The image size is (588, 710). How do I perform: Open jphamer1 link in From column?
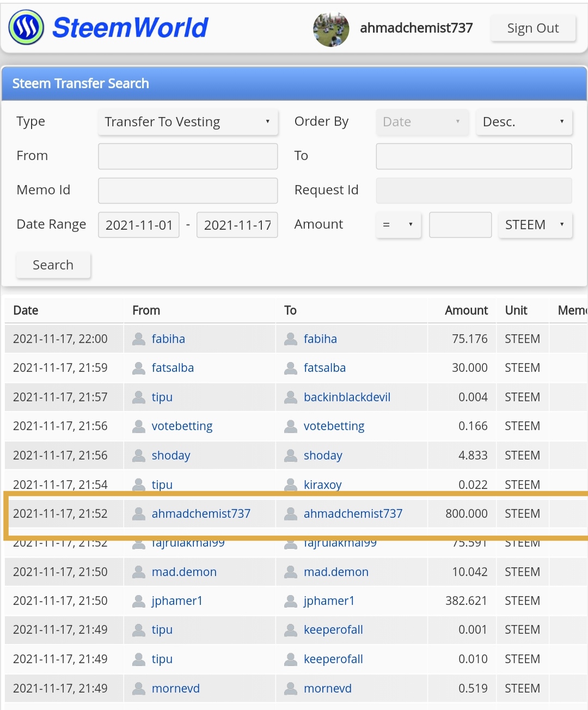[177, 601]
